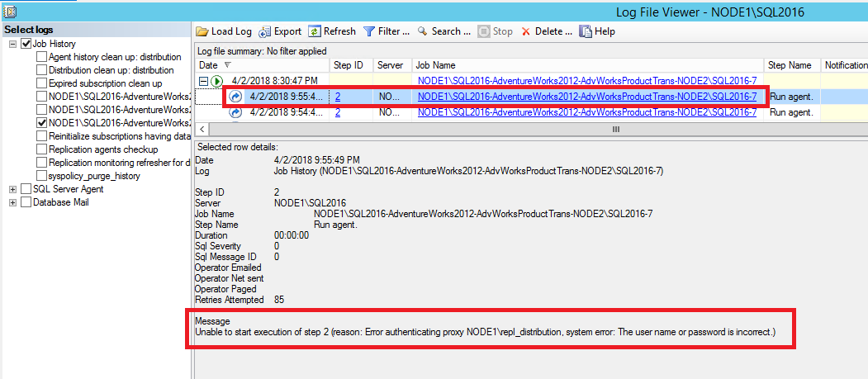Screen dimensions: 868x379
Task: Tick the Database Mail checkbox
Action: click(x=26, y=203)
